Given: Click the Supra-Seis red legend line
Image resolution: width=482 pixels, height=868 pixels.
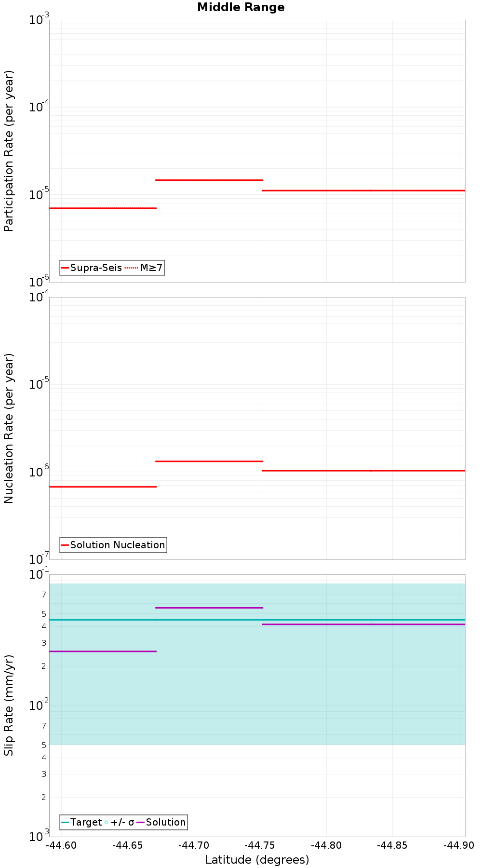Looking at the screenshot, I should click(65, 268).
